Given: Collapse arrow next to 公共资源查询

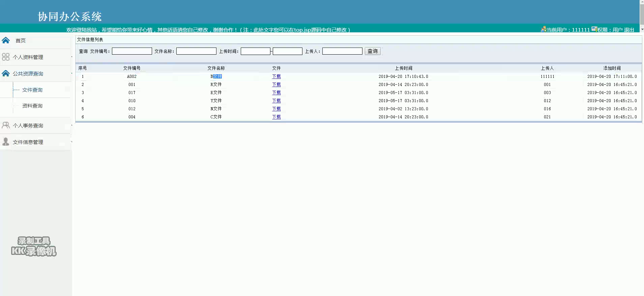Looking at the screenshot, I should 71,73.
